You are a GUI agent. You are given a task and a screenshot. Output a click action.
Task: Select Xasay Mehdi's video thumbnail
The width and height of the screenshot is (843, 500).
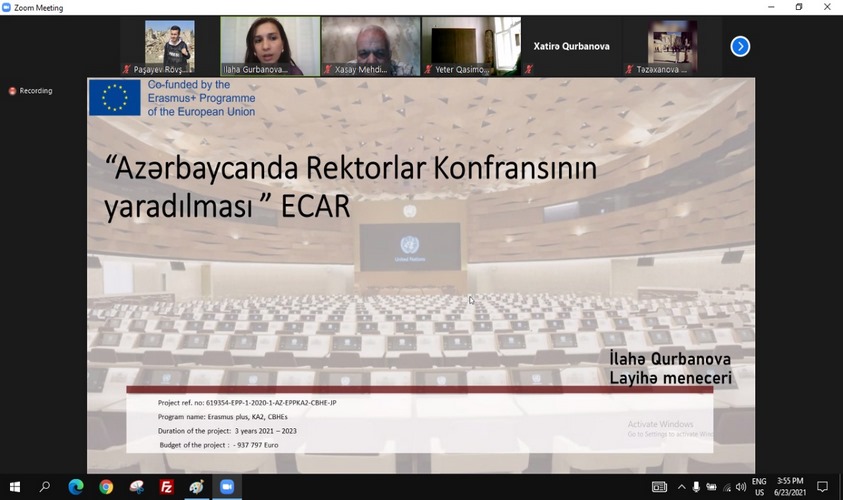(x=370, y=46)
